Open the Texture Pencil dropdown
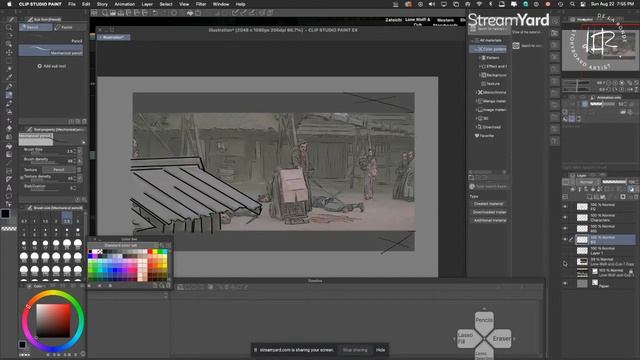Viewport: 640px width, 360px height. (59, 169)
